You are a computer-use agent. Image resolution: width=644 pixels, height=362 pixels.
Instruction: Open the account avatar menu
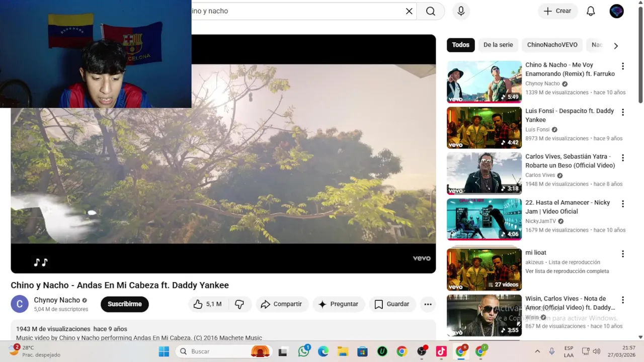tap(616, 11)
